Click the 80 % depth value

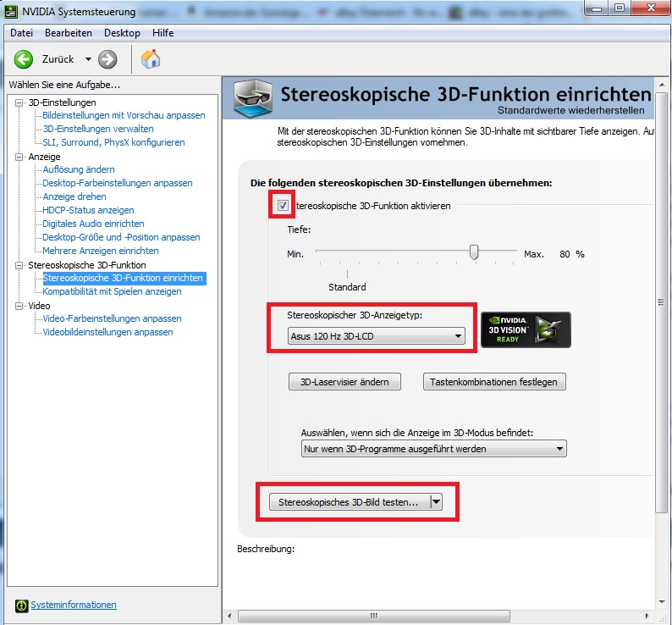pyautogui.click(x=572, y=254)
